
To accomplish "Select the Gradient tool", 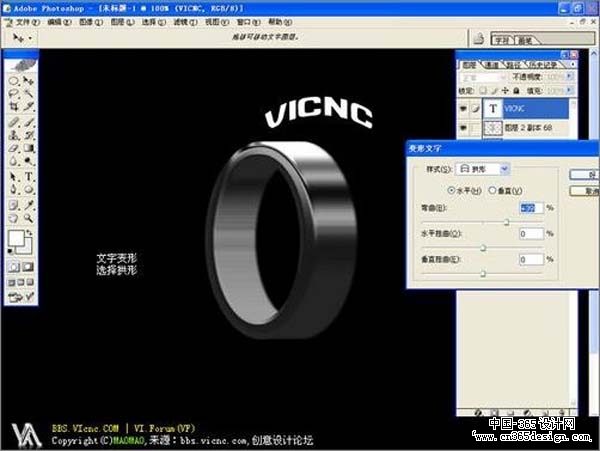I will click(x=28, y=148).
